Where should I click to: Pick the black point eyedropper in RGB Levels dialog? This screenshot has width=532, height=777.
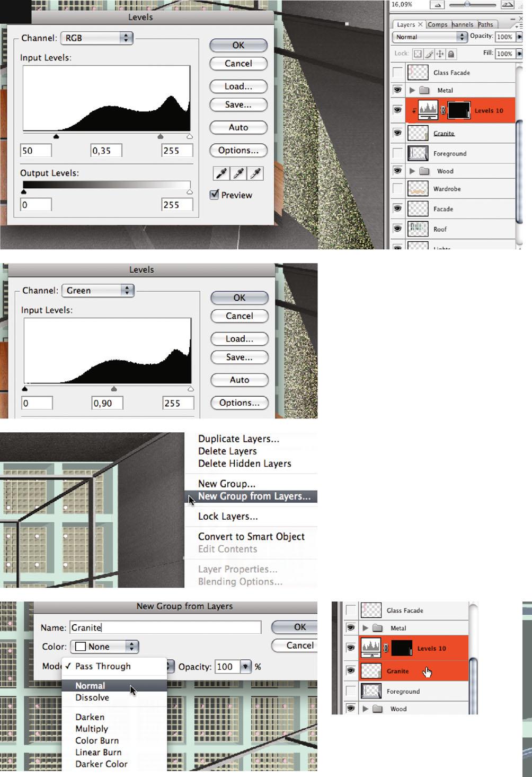[x=221, y=173]
